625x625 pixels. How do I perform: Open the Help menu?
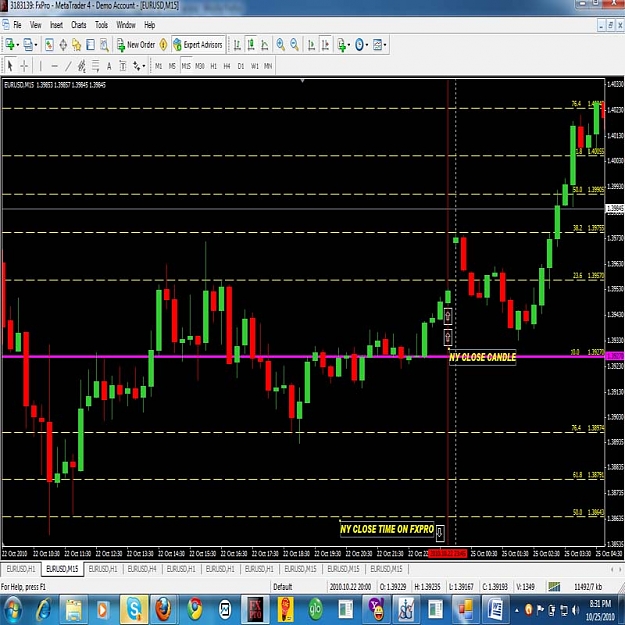(149, 25)
